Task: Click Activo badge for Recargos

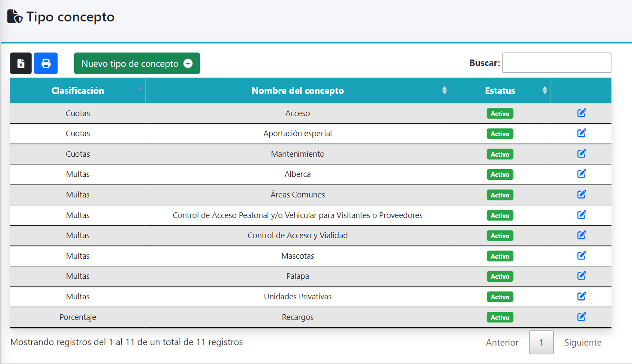Action: [x=500, y=317]
